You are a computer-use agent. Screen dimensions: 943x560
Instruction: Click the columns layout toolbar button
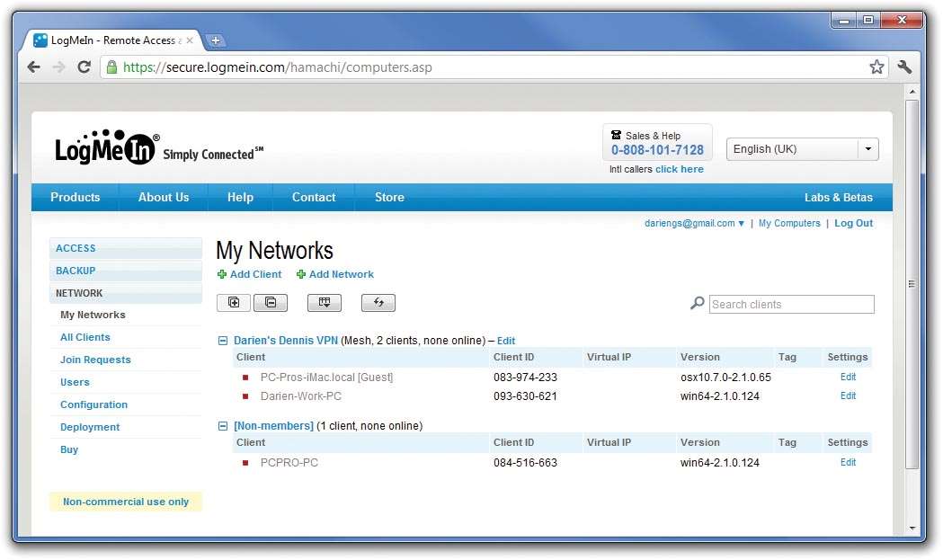pos(325,303)
